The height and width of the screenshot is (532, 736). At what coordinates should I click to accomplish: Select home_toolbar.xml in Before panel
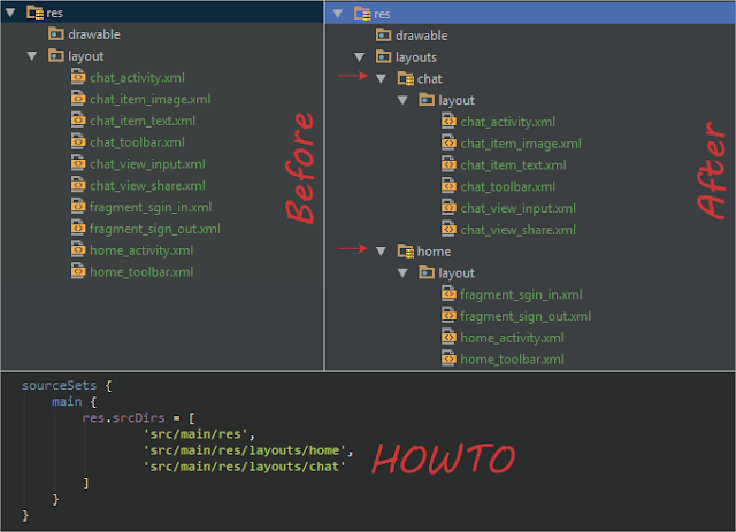(142, 272)
